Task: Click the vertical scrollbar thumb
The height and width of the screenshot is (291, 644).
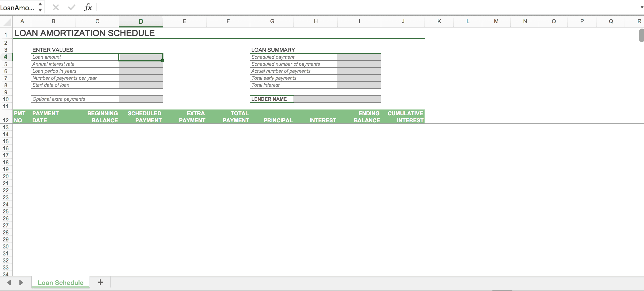Action: coord(642,35)
